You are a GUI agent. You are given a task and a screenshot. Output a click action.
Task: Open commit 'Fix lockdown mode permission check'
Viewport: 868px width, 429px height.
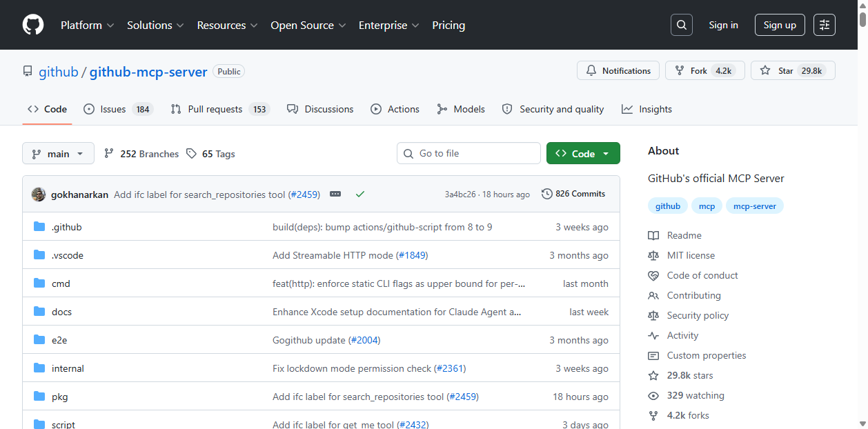352,368
